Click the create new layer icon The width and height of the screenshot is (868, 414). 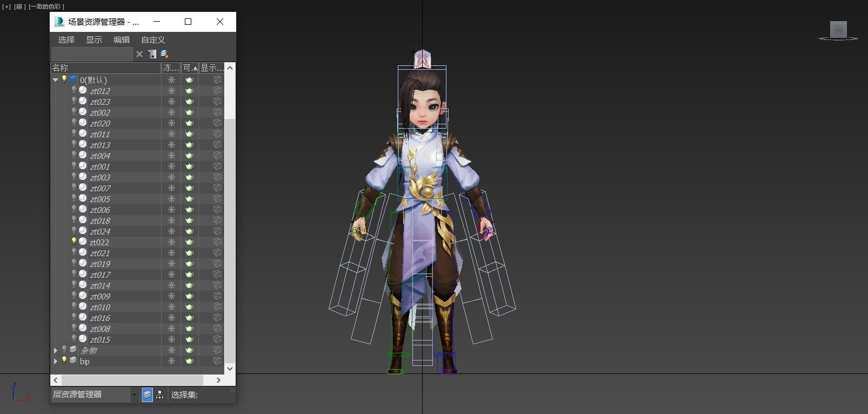(165, 54)
